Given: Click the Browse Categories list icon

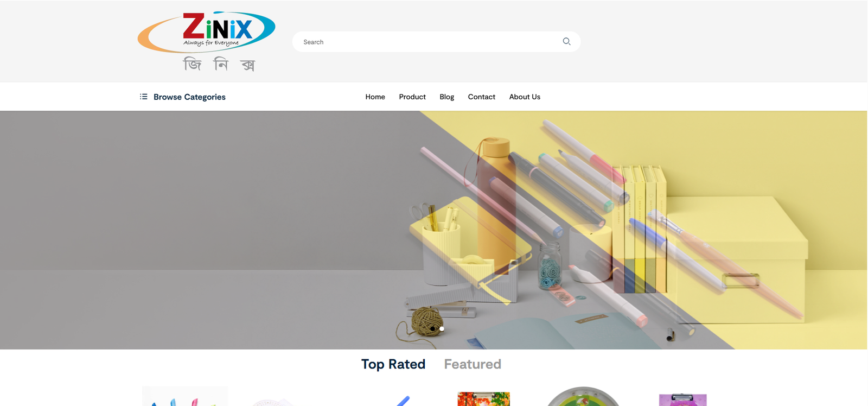Looking at the screenshot, I should [143, 97].
